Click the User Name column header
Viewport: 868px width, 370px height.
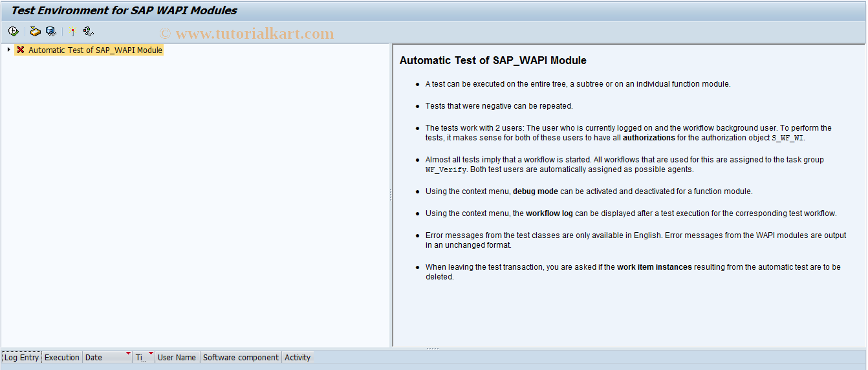coord(177,357)
